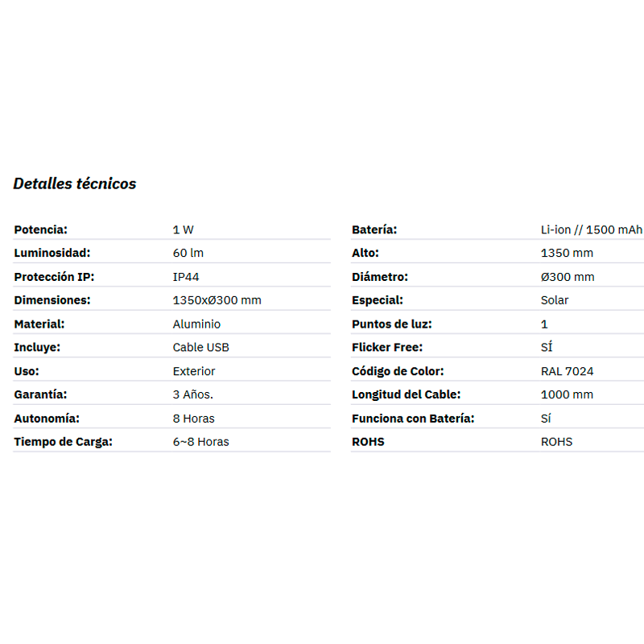This screenshot has width=644, height=644.
Task: Click the Li-ion 1500 mAh battery value
Action: [592, 229]
